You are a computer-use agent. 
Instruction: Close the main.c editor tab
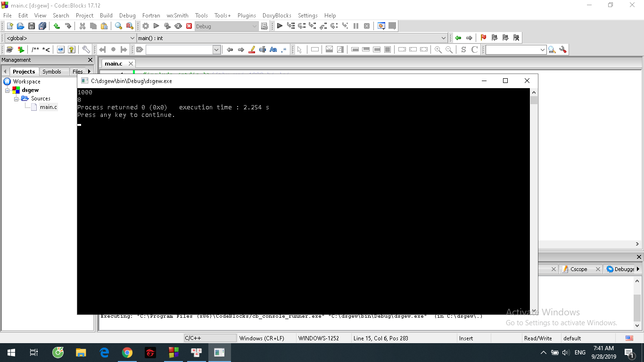[x=131, y=64]
